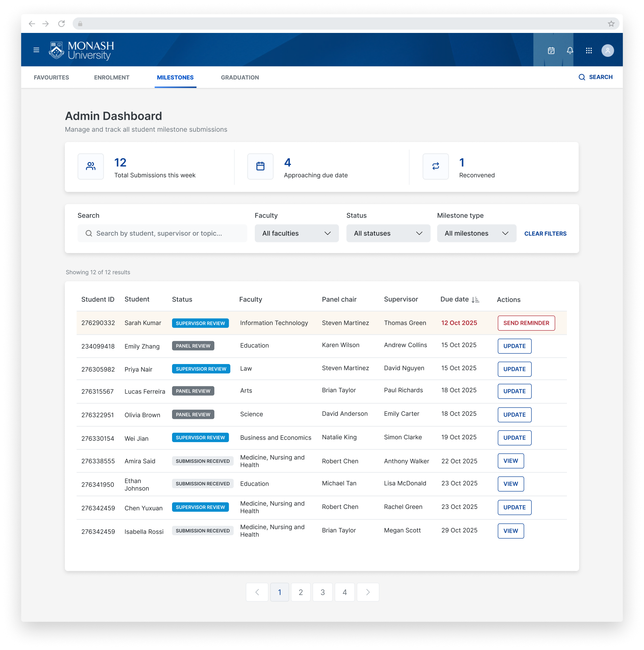Select page 3 in the pagination

[x=322, y=592]
